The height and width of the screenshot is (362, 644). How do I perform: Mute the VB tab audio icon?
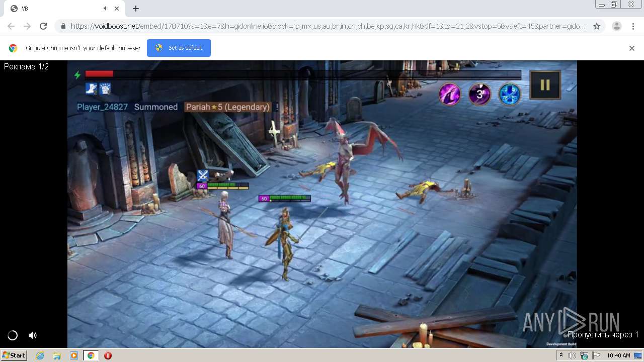pos(106,9)
